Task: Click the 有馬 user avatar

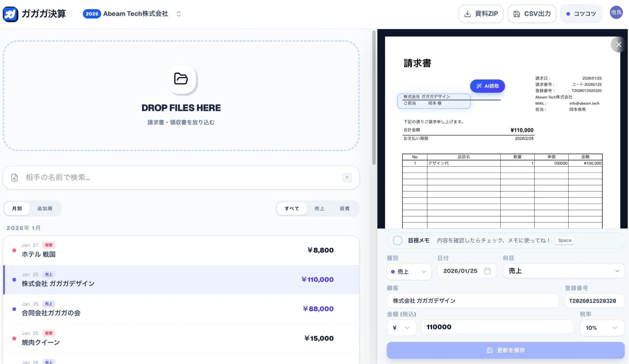Action: (x=616, y=13)
